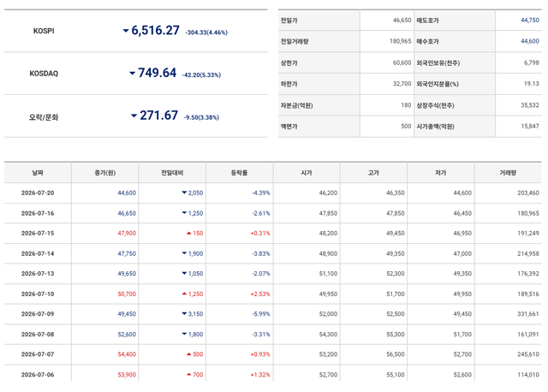This screenshot has width=548, height=392.
Task: Click the change rate -5.99%
Action: click(261, 314)
